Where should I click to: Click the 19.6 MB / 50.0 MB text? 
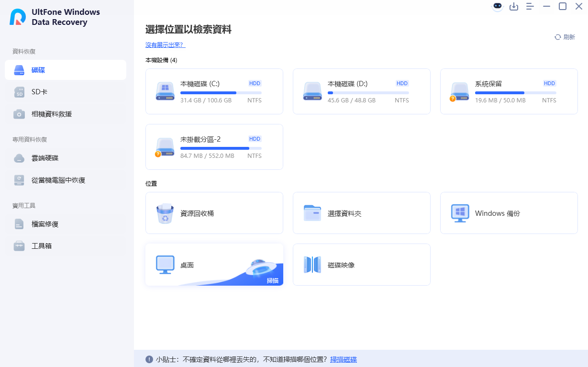(x=500, y=100)
